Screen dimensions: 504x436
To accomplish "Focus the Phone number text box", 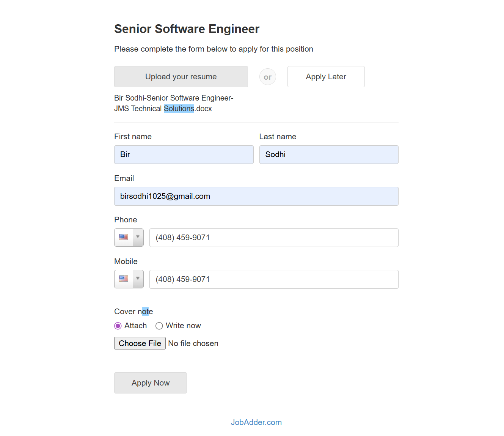I will click(273, 238).
